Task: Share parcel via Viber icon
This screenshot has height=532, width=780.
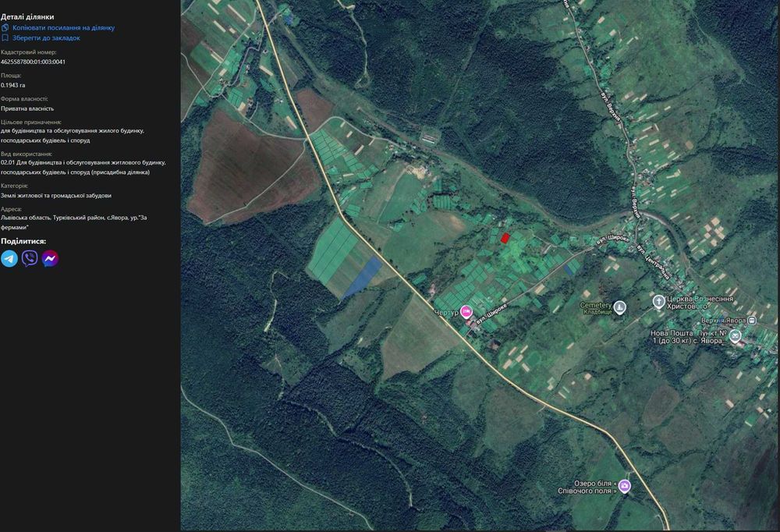Action: click(x=30, y=259)
